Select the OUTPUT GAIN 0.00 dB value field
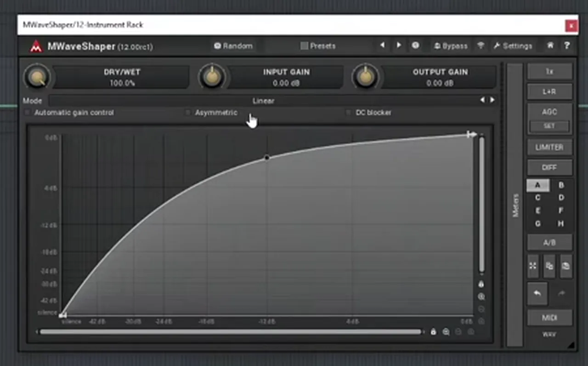Screen dimensions: 588x366 tap(440, 77)
